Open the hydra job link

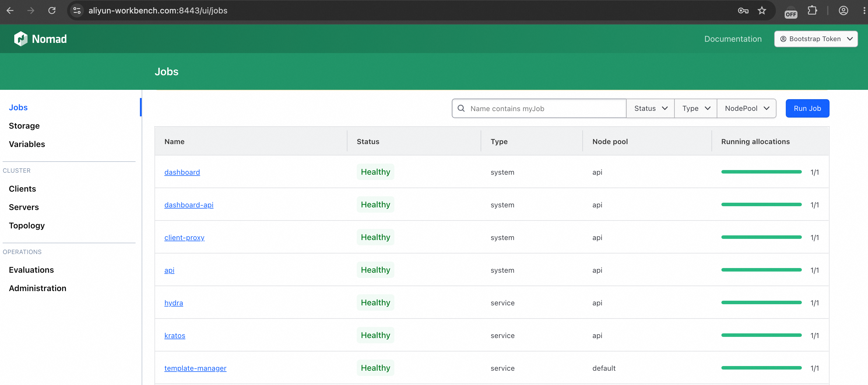click(x=173, y=303)
